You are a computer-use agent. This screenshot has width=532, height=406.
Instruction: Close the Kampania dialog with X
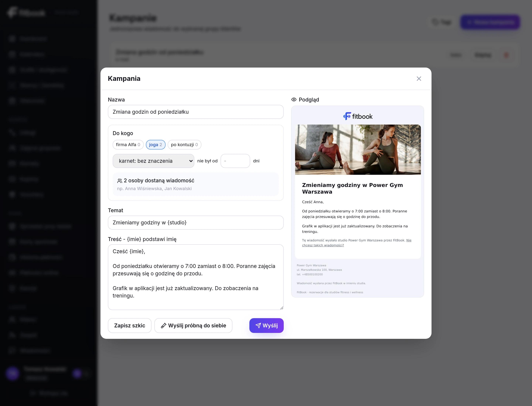[x=419, y=79]
